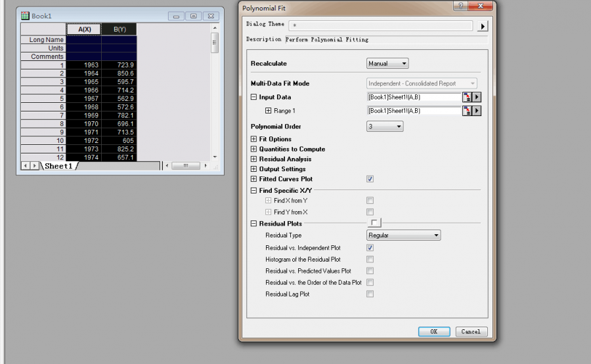Click Book1 vertical scrollbar down arrow
Screen dimensions: 591x364
(215, 157)
